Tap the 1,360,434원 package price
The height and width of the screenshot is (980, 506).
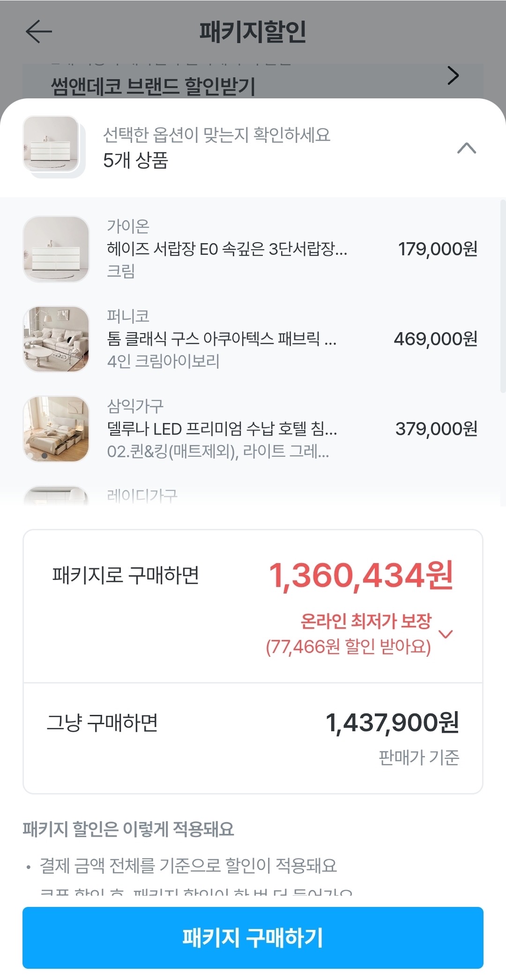361,575
